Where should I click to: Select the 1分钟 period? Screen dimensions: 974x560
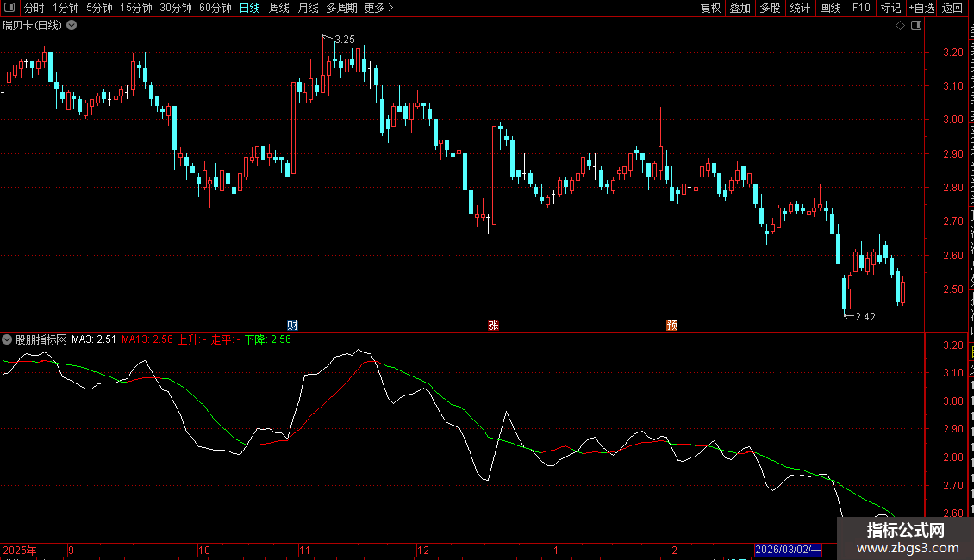point(66,8)
